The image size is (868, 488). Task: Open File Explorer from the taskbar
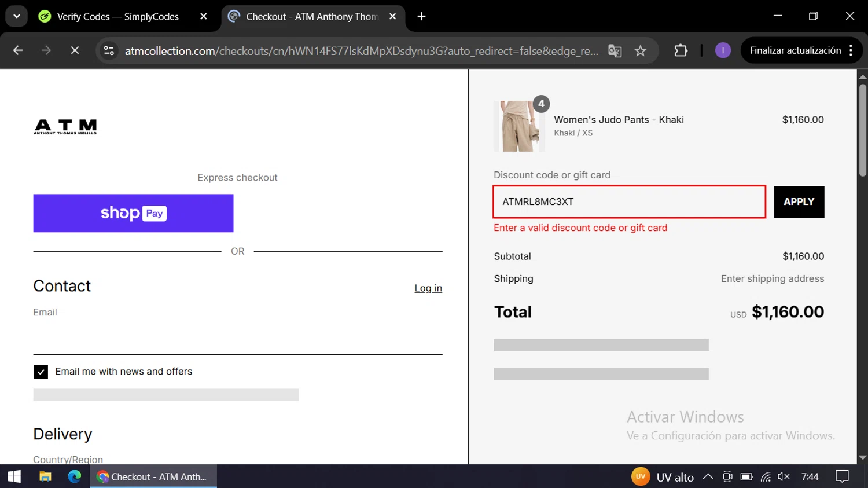[45, 476]
